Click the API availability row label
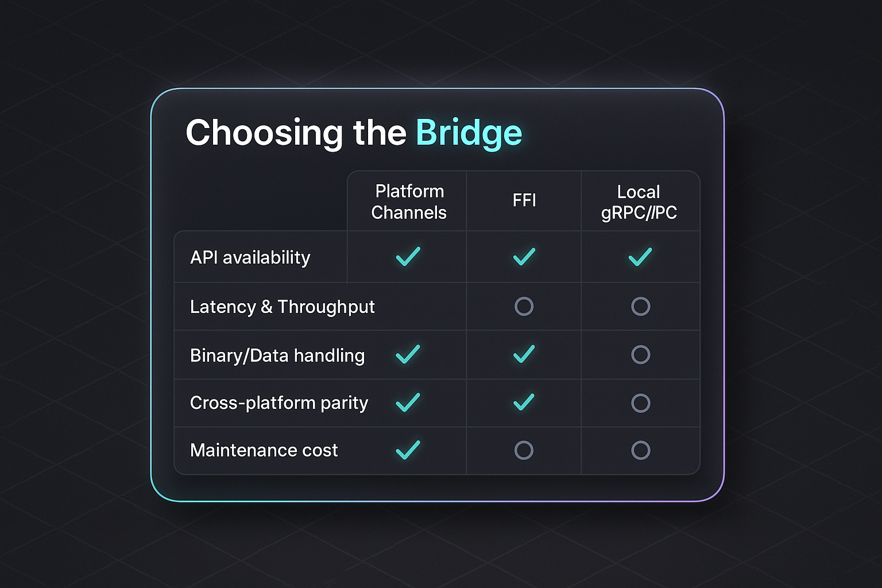The width and height of the screenshot is (882, 588). click(250, 257)
